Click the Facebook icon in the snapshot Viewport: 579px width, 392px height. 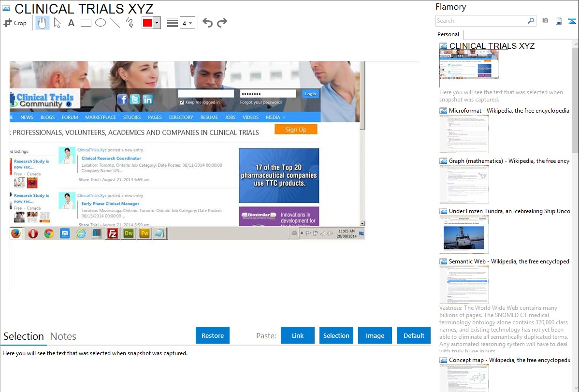tap(122, 100)
